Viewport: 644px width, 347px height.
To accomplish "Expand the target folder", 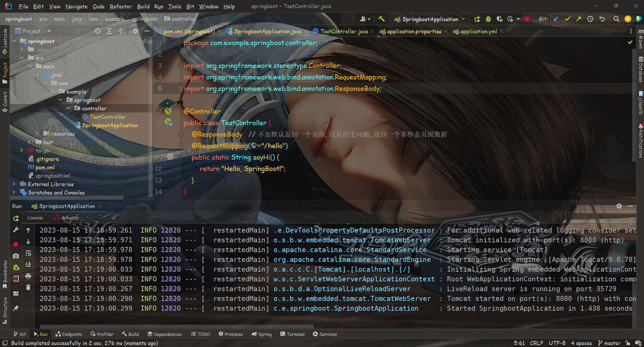I will [x=22, y=150].
